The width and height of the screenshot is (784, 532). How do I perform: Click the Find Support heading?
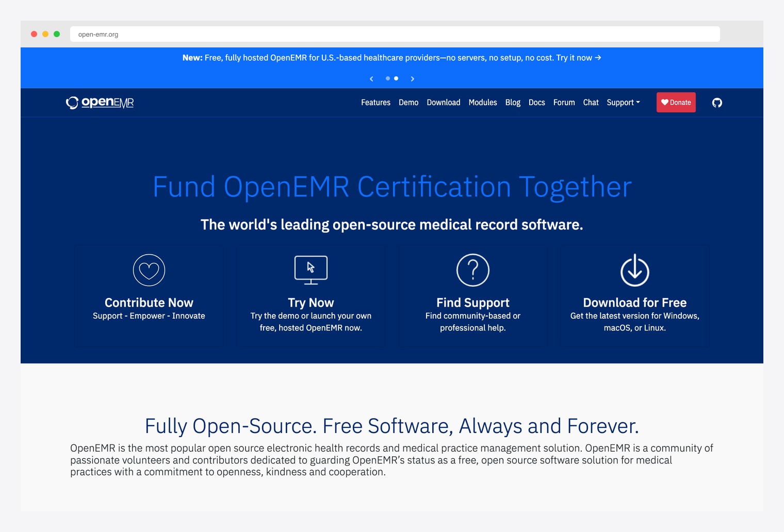tap(473, 303)
